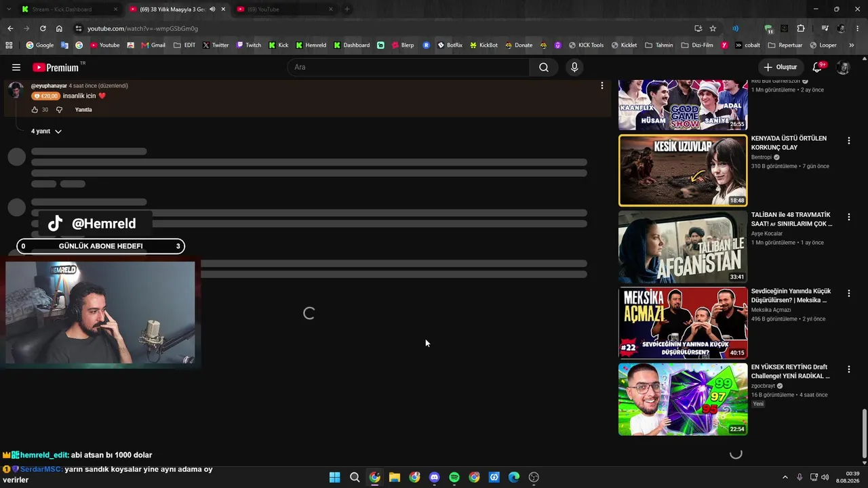
Task: Open KESİK UZUVLAR video thumbnail
Action: coord(683,170)
